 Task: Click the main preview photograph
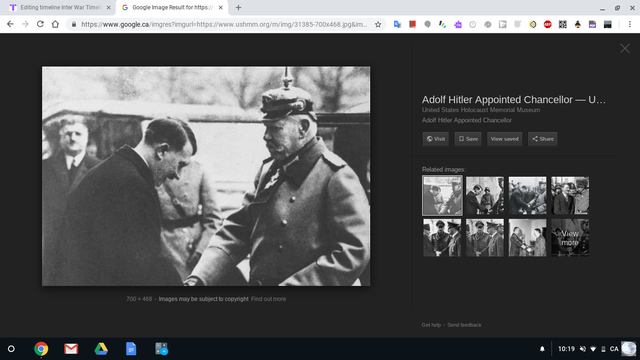206,176
